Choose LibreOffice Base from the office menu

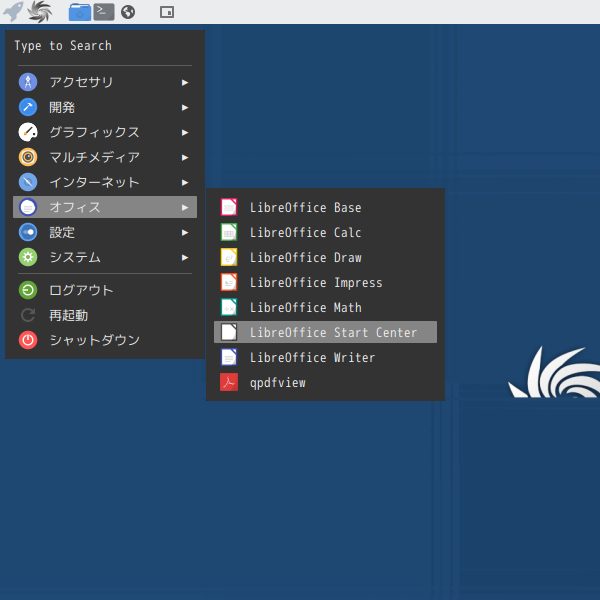pyautogui.click(x=305, y=207)
